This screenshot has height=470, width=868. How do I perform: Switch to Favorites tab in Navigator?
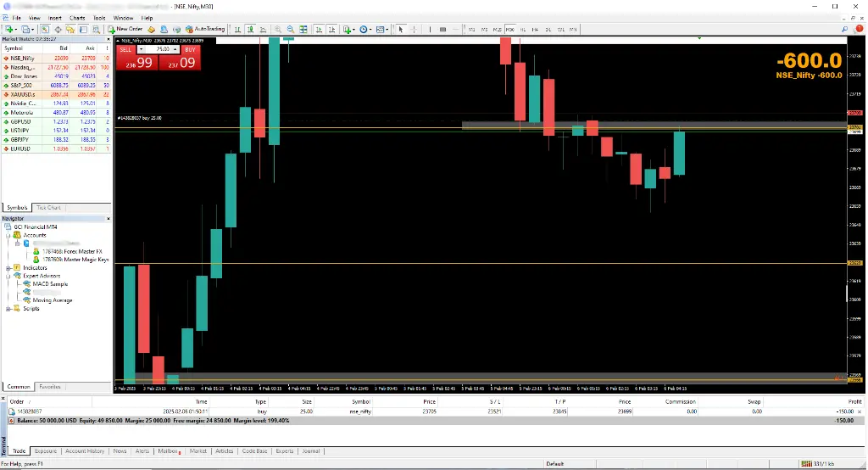50,387
